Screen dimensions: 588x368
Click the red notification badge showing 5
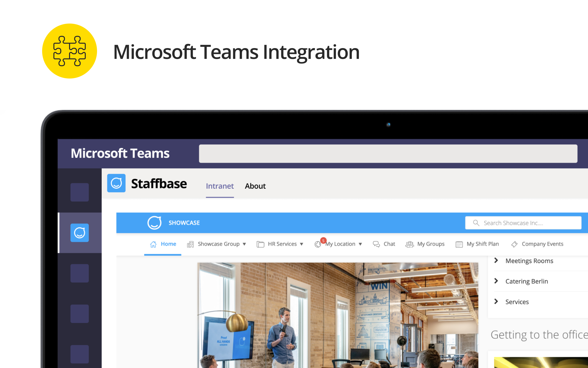(323, 241)
